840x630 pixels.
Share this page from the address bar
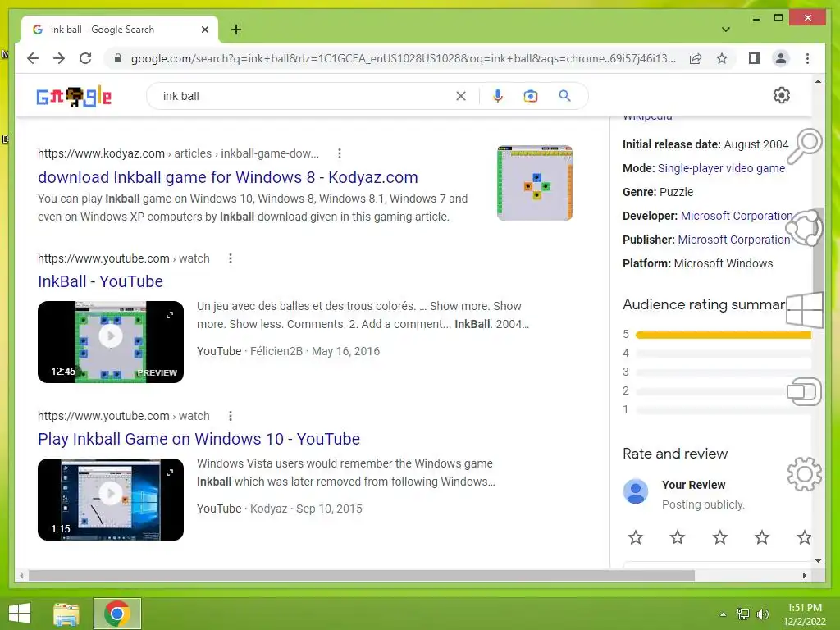(696, 58)
